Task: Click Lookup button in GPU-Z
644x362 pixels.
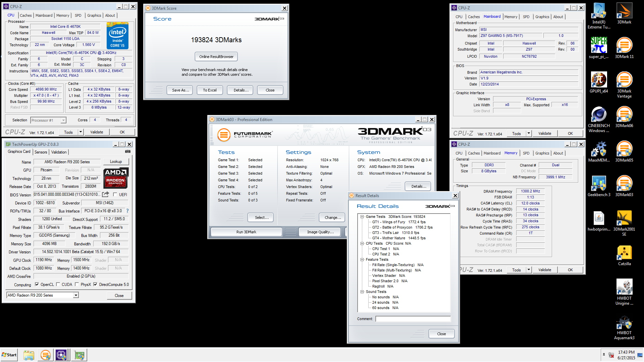Action: point(116,162)
